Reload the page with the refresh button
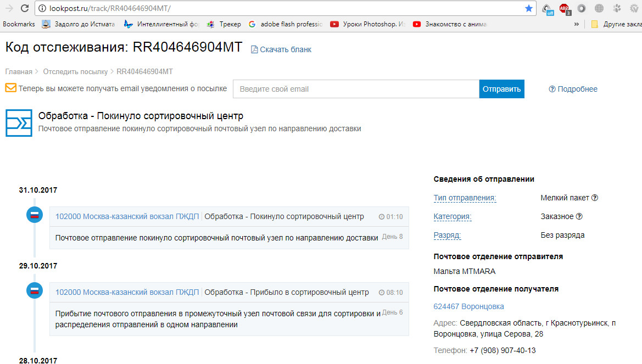Screen dimensions: 642x364 tap(25, 8)
